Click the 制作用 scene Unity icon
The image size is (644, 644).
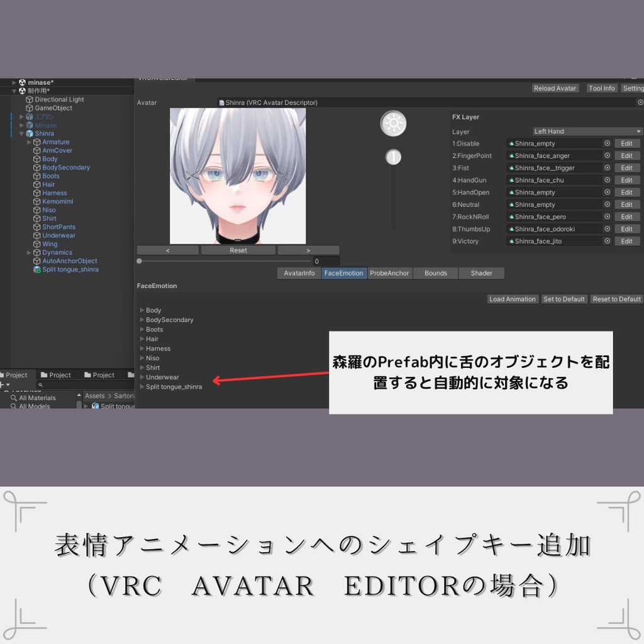tap(22, 91)
